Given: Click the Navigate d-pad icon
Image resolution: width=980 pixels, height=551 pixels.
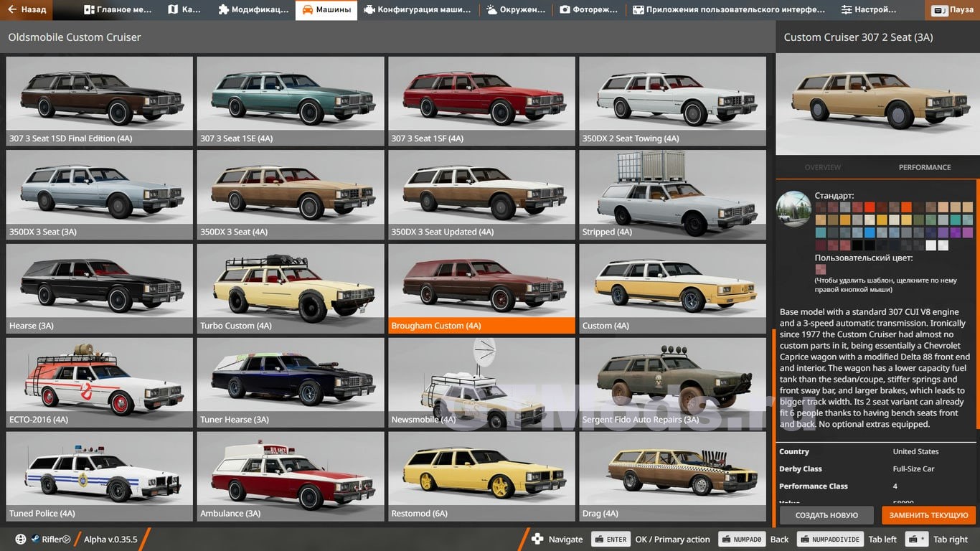Looking at the screenshot, I should [537, 540].
